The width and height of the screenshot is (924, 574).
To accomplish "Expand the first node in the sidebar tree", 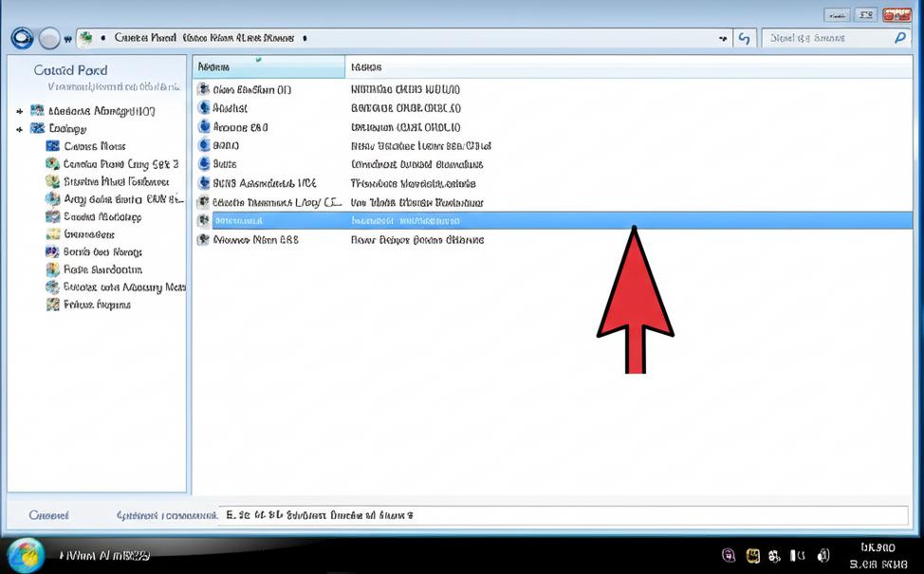I will 19,111.
